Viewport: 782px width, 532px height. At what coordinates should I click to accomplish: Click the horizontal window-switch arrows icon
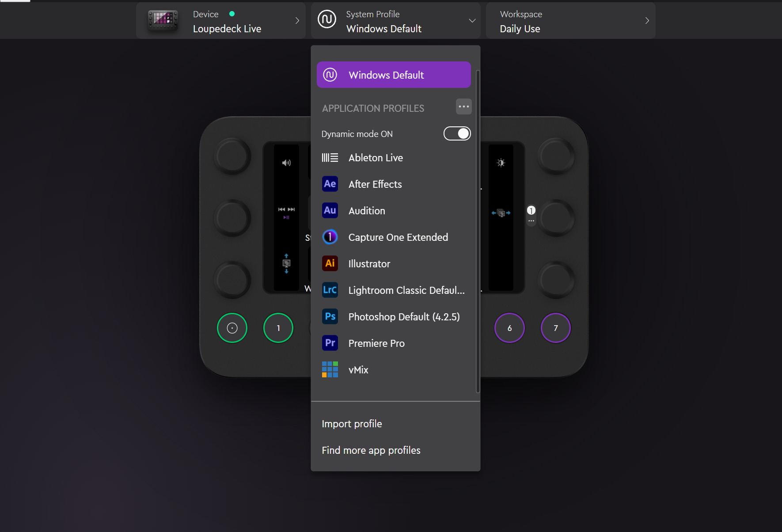tap(501, 213)
